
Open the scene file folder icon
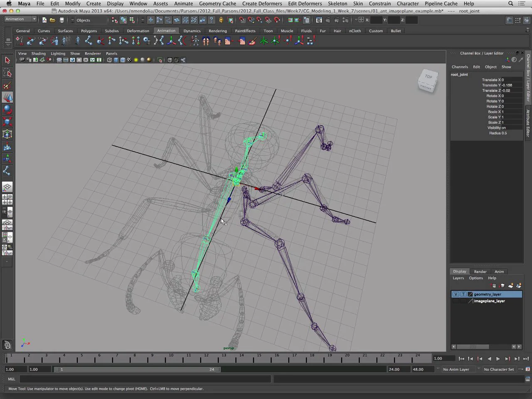pyautogui.click(x=52, y=20)
